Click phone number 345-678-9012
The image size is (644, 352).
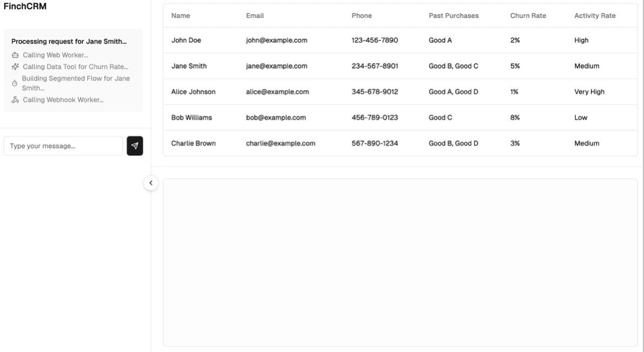(374, 92)
